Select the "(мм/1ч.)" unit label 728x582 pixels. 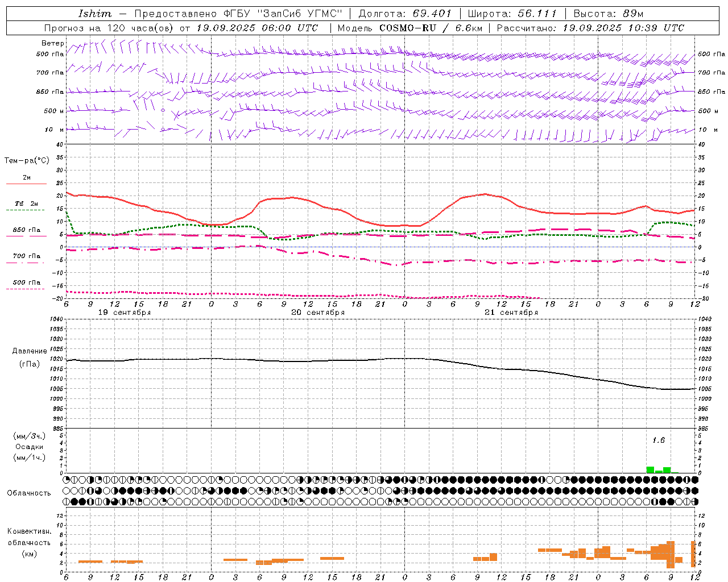click(x=30, y=458)
